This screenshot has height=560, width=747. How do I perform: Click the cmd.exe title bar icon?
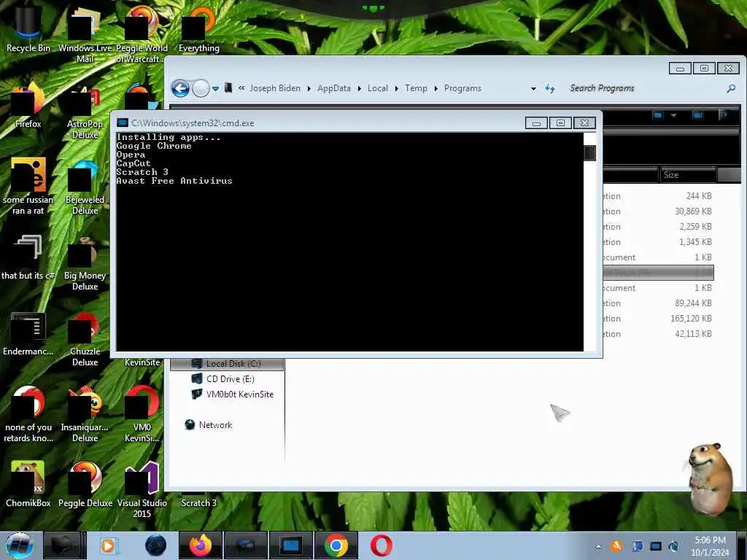click(x=123, y=122)
